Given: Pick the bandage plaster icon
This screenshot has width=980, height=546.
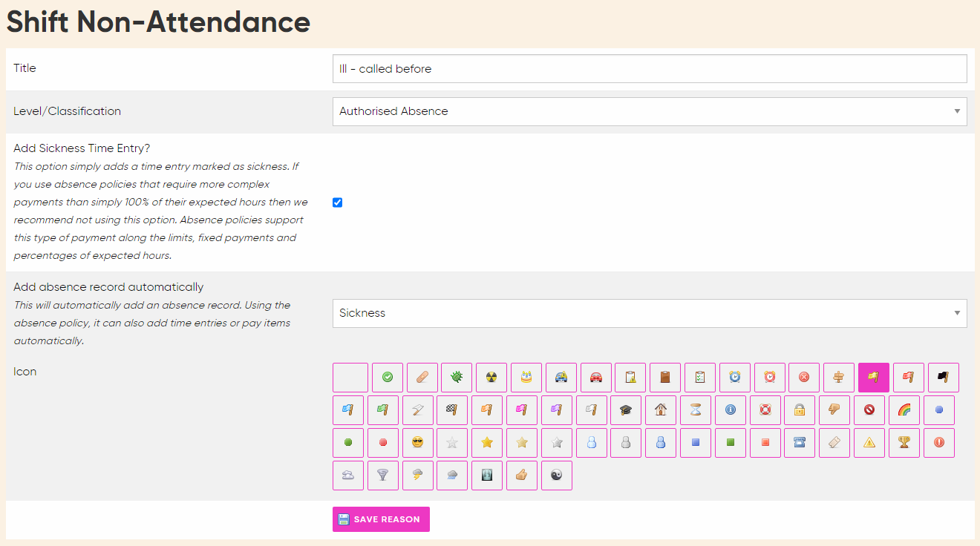Looking at the screenshot, I should pos(422,378).
